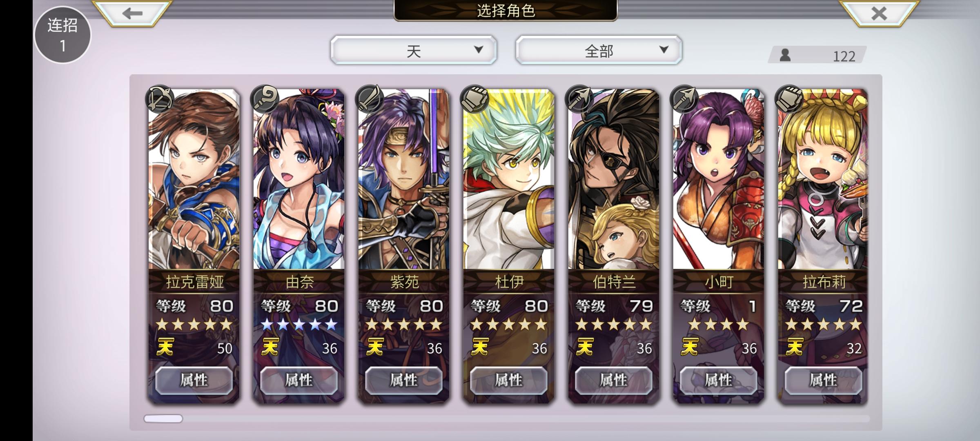Click fist weapon icon on 拉布莉 card
The image size is (980, 441).
[x=789, y=99]
